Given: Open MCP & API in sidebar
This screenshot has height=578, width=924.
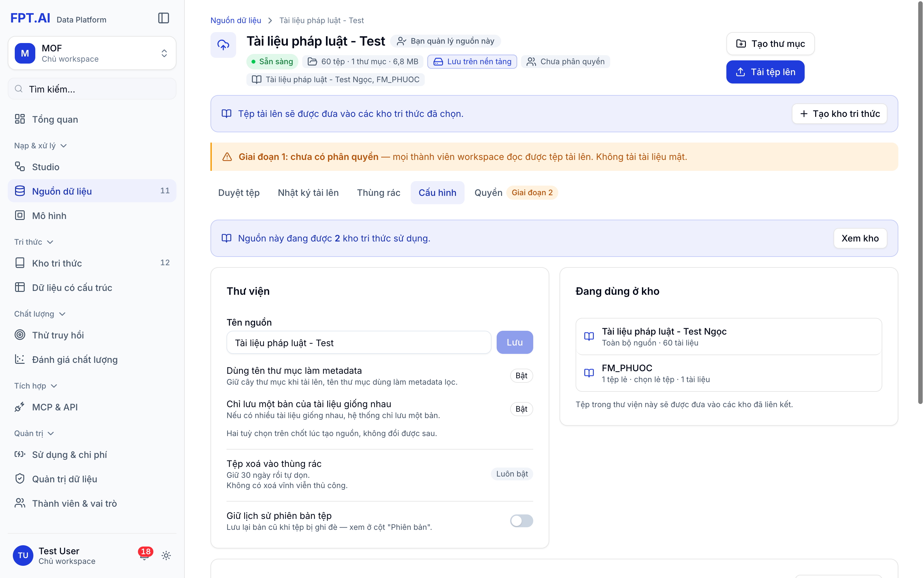Looking at the screenshot, I should pyautogui.click(x=92, y=407).
